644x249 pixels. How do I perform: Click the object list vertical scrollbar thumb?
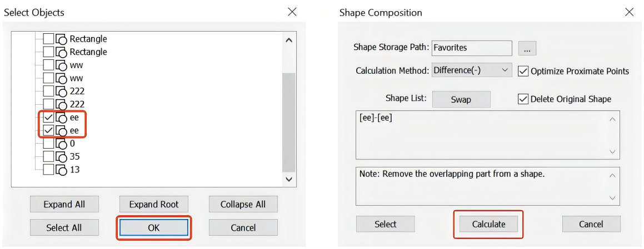tap(288, 122)
